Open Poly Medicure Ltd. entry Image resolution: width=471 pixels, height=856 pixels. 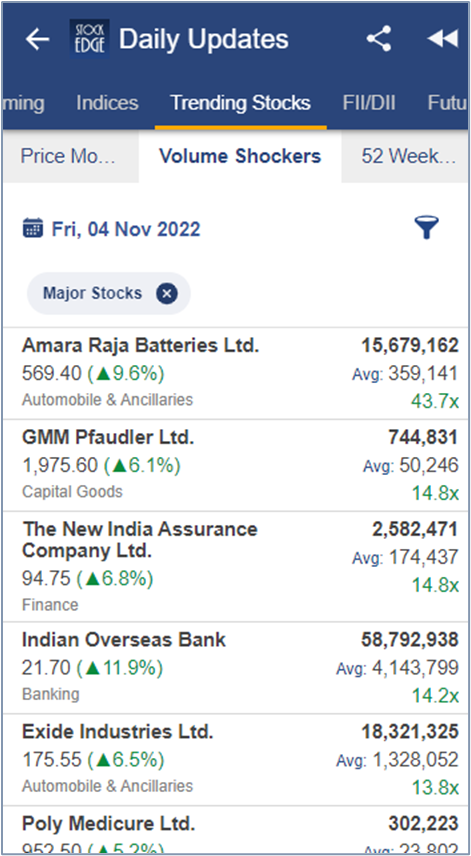pos(235,829)
